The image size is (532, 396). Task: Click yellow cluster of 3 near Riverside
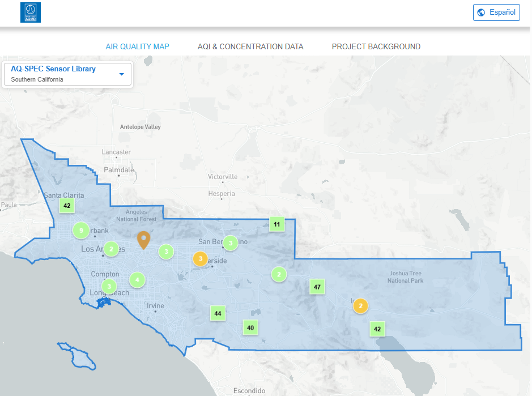(200, 259)
